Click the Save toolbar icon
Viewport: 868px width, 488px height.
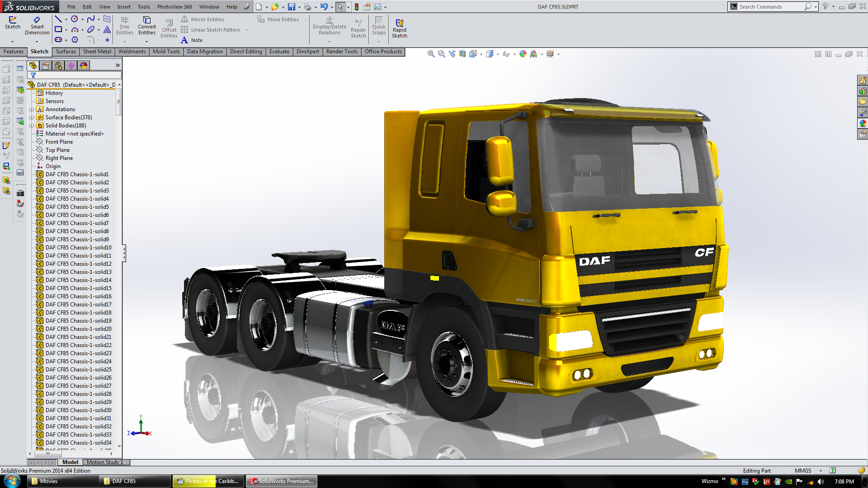(292, 7)
